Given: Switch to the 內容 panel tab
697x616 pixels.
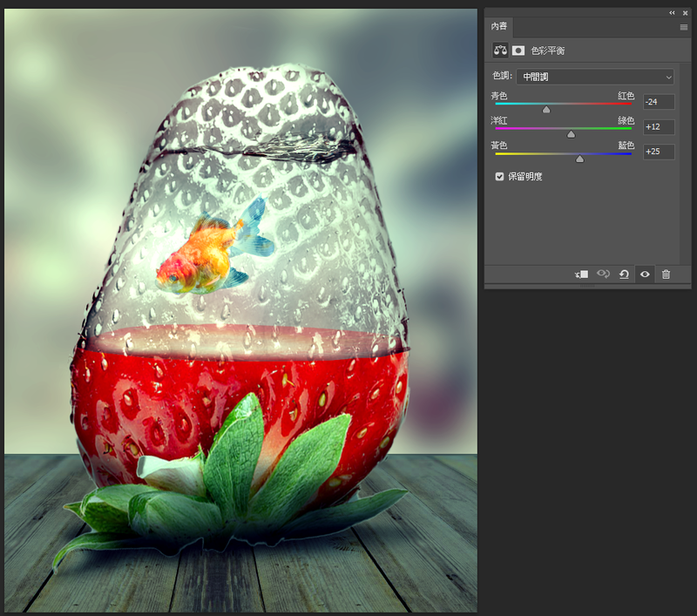Looking at the screenshot, I should [498, 27].
